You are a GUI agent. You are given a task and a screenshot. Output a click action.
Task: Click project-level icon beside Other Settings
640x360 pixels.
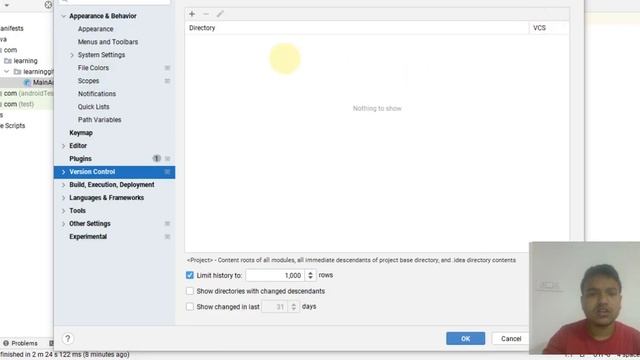pyautogui.click(x=167, y=224)
